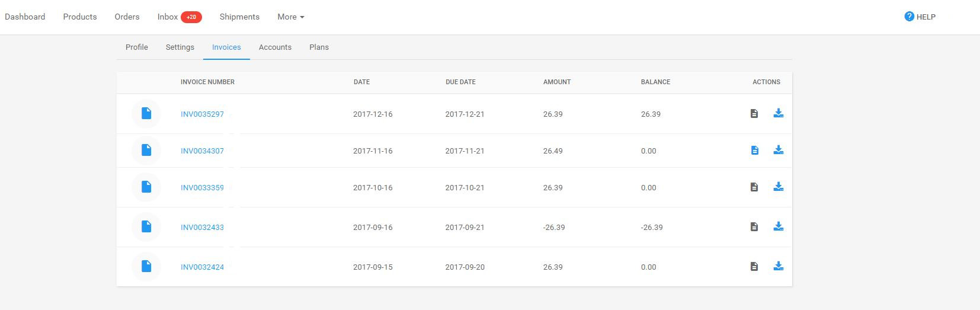Open invoice link INV0032433

202,228
